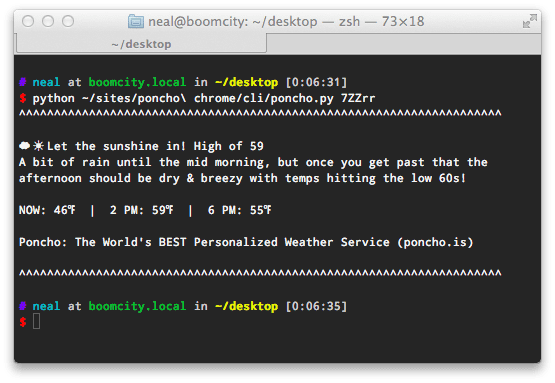Click the 'NOW: 46°F' reading
Screen dimensions: 555x383
point(47,210)
